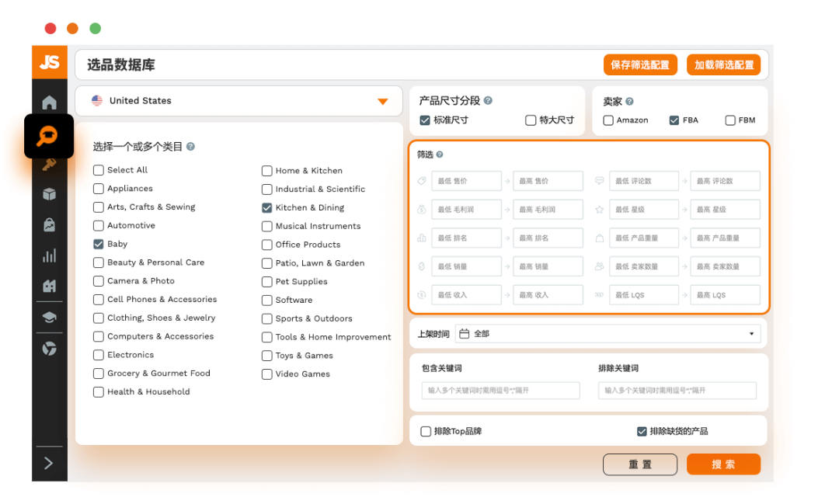Open the Home icon in the sidebar
The height and width of the screenshot is (504, 839).
click(49, 101)
